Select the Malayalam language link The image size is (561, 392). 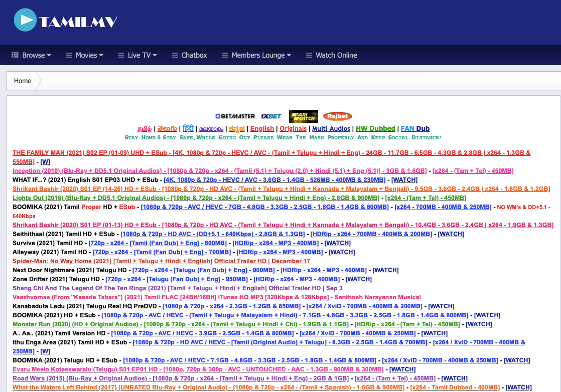(211, 129)
